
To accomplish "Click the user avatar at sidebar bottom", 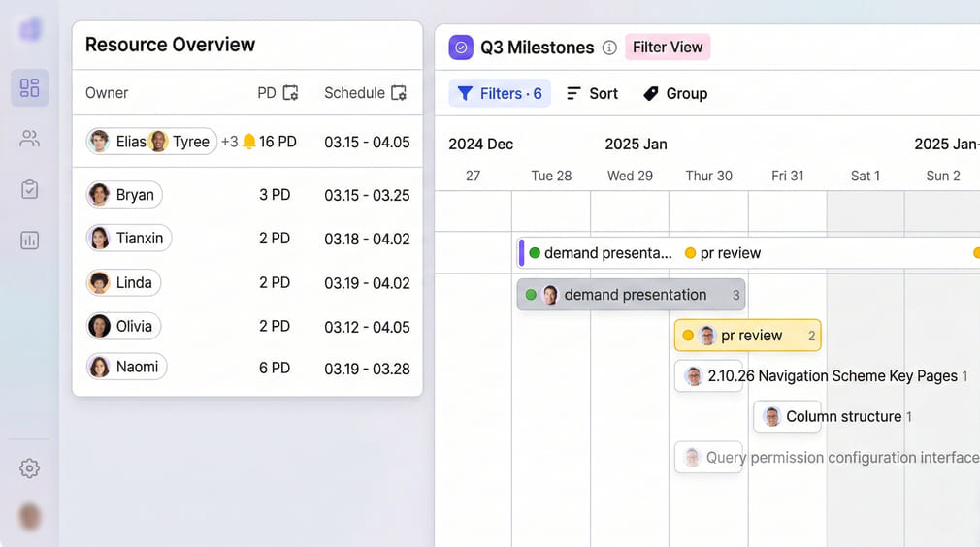I will (x=29, y=516).
